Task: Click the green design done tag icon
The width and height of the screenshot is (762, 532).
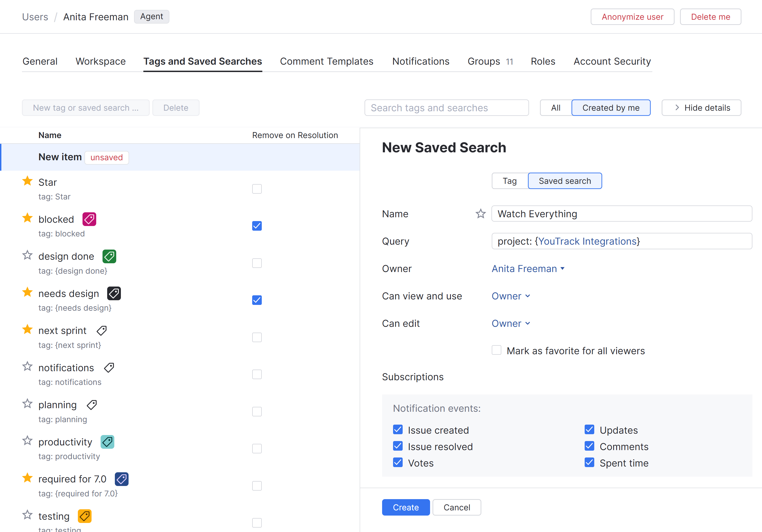Action: pos(109,256)
